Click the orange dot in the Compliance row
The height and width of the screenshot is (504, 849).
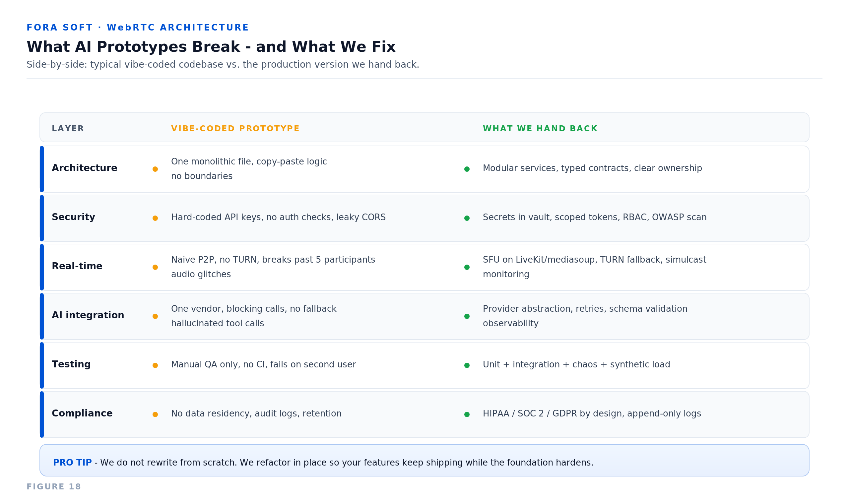tap(155, 414)
